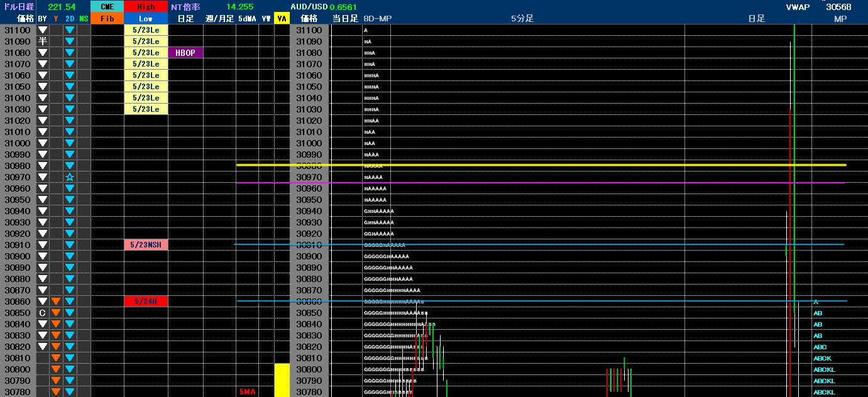Click the cyan star marker in row 30970
The width and height of the screenshot is (868, 397).
(70, 177)
